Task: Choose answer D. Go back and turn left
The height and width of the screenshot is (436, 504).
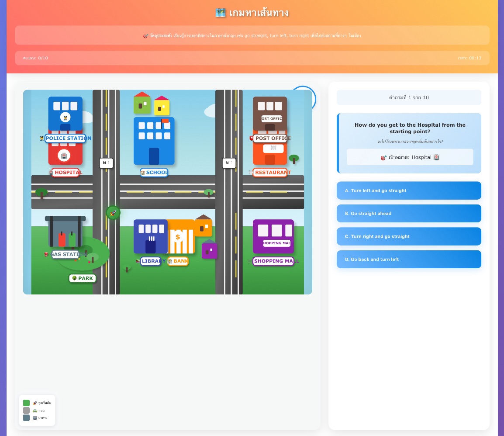Action: pyautogui.click(x=409, y=260)
